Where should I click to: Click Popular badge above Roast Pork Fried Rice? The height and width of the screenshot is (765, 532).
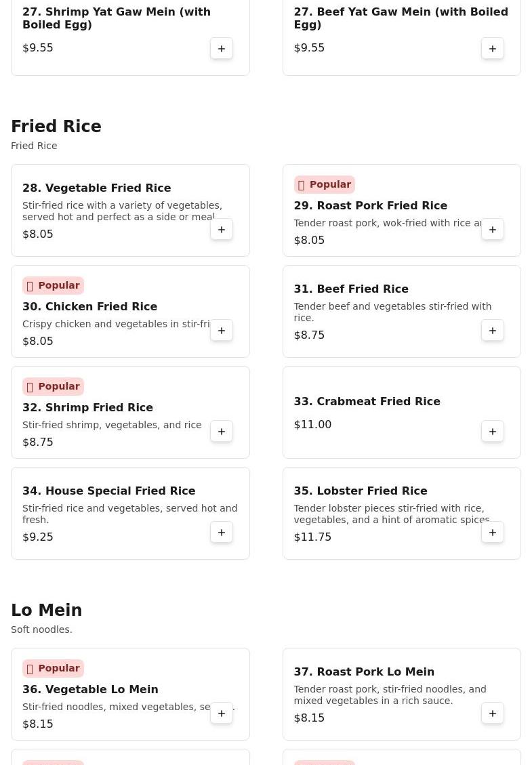click(x=324, y=184)
